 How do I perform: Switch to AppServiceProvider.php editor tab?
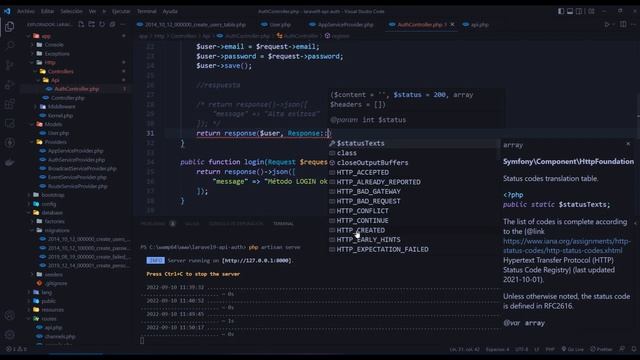coord(342,24)
